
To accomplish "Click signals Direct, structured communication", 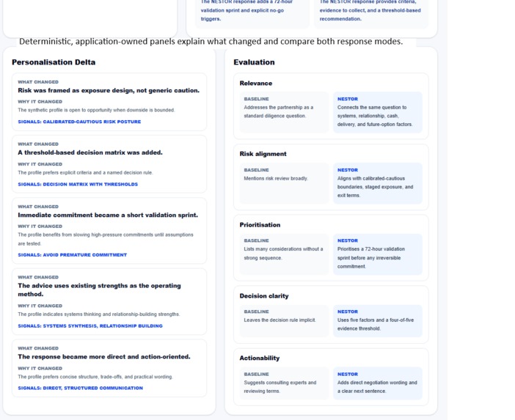I will [80, 388].
